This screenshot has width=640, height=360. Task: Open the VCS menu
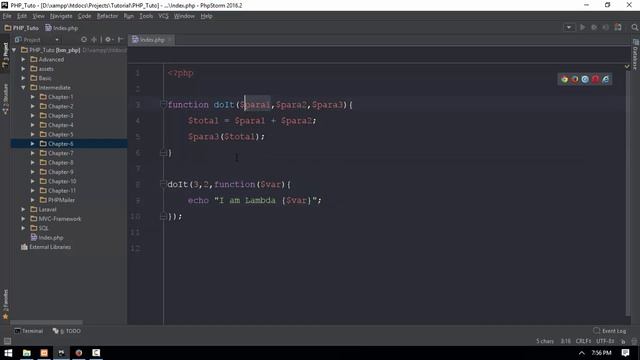[x=163, y=16]
